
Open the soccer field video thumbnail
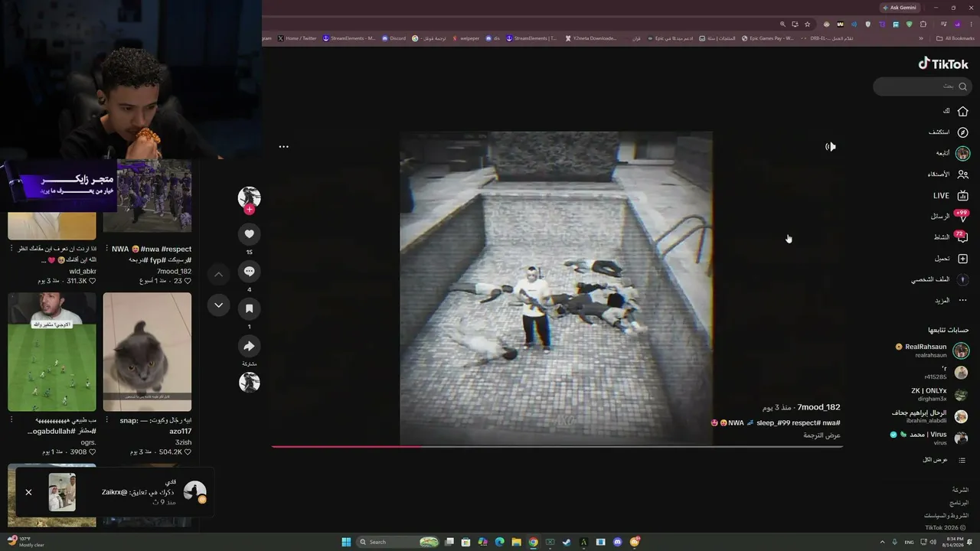coord(52,352)
